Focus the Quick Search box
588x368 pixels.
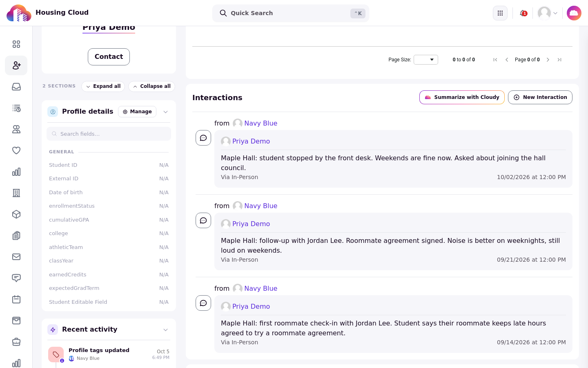(x=291, y=13)
